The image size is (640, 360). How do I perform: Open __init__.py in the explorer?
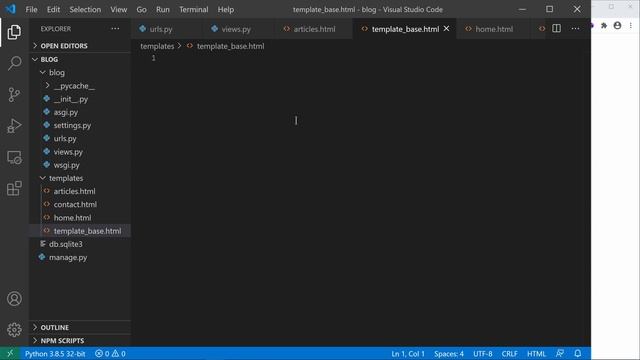(x=80, y=99)
